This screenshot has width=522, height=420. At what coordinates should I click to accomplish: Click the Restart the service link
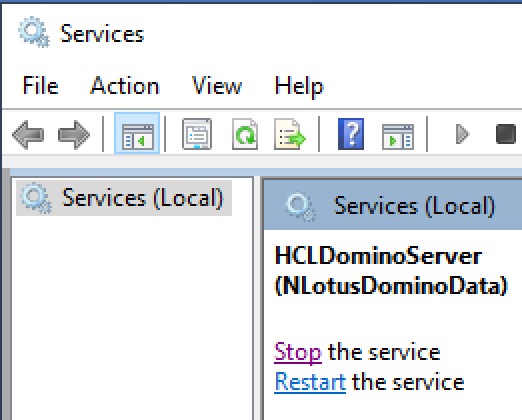point(310,382)
